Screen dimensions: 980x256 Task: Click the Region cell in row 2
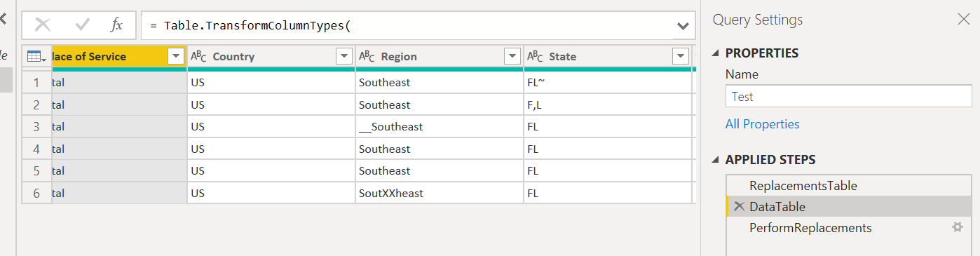tap(440, 105)
